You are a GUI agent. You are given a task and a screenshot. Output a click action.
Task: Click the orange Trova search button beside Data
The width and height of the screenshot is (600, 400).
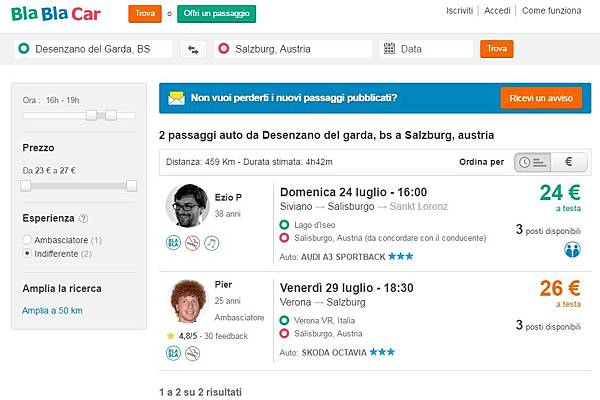point(494,49)
